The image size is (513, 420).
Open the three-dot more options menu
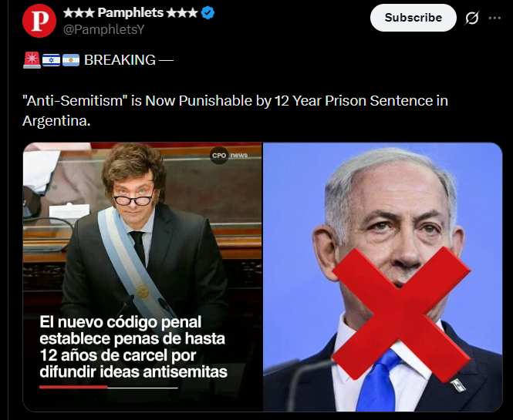(494, 18)
